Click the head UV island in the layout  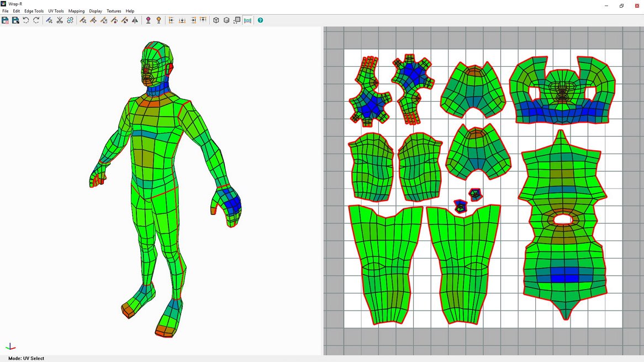562,91
